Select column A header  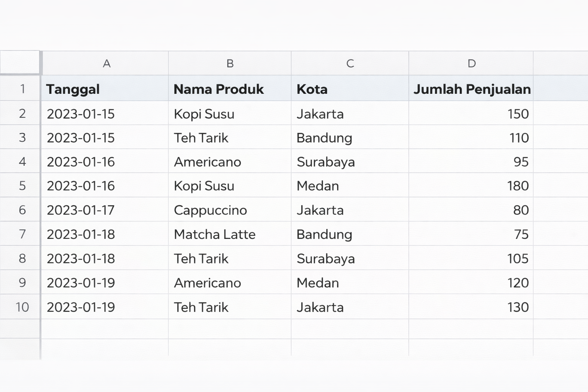(106, 64)
